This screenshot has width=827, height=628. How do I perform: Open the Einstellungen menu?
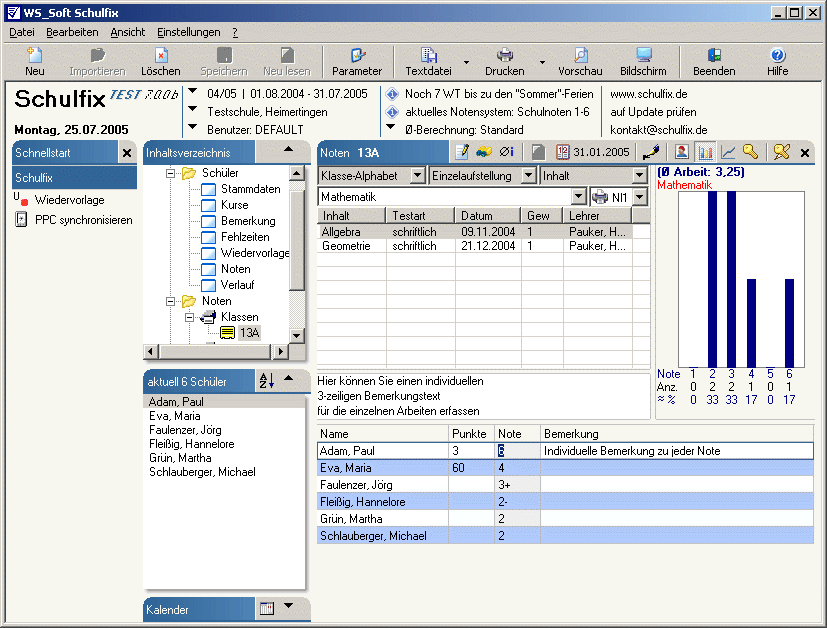189,32
